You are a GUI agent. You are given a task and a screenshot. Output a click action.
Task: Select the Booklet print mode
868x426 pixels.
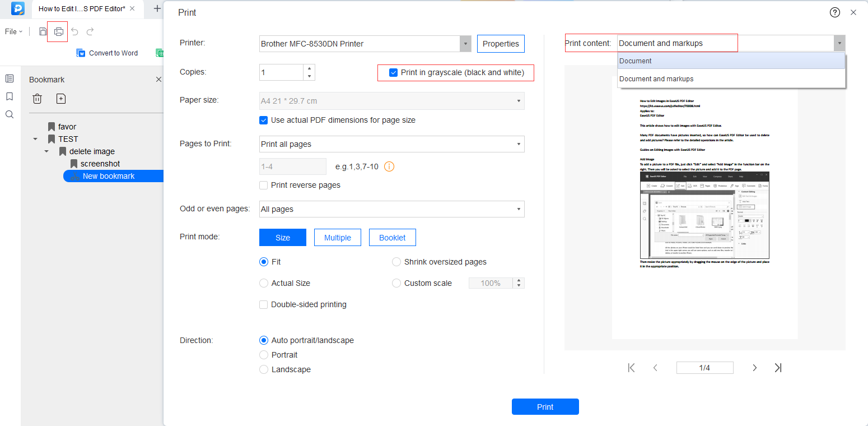click(392, 238)
